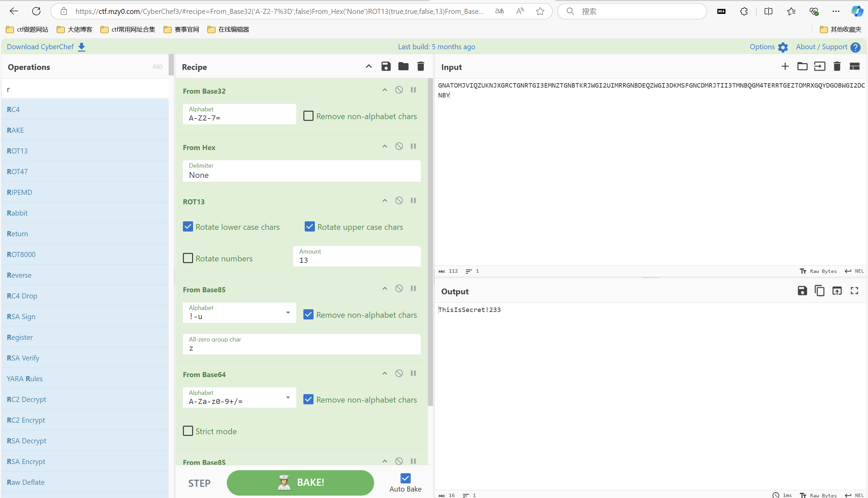Enable Rotate numbers checkbox
Image resolution: width=868 pixels, height=498 pixels.
pyautogui.click(x=188, y=258)
